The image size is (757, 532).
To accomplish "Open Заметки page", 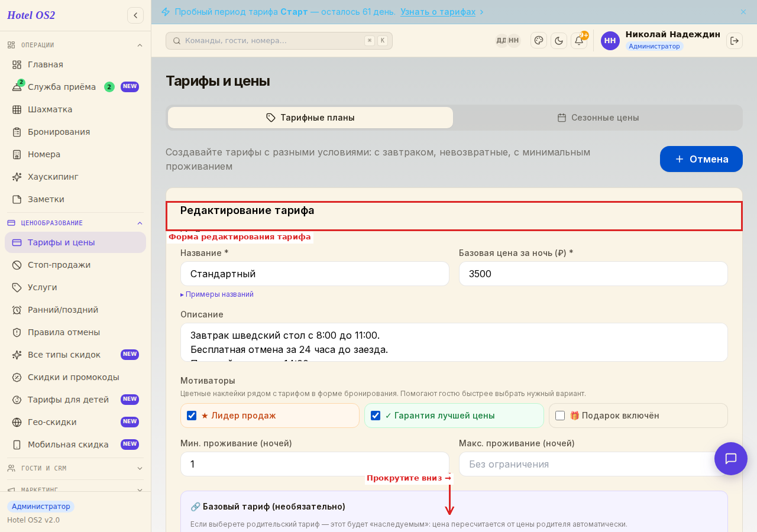I will (75, 199).
